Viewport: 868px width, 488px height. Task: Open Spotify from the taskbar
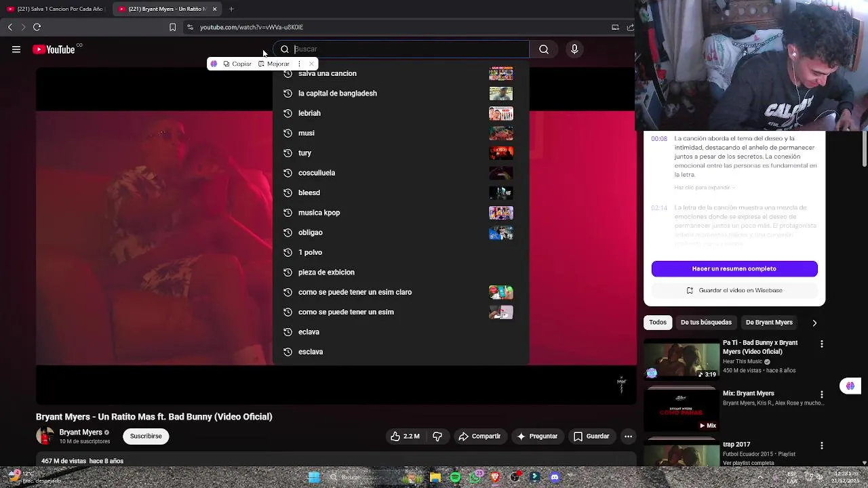455,477
